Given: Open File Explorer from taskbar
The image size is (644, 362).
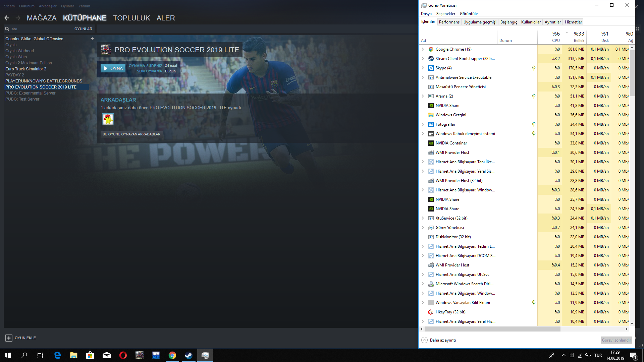Looking at the screenshot, I should [74, 355].
